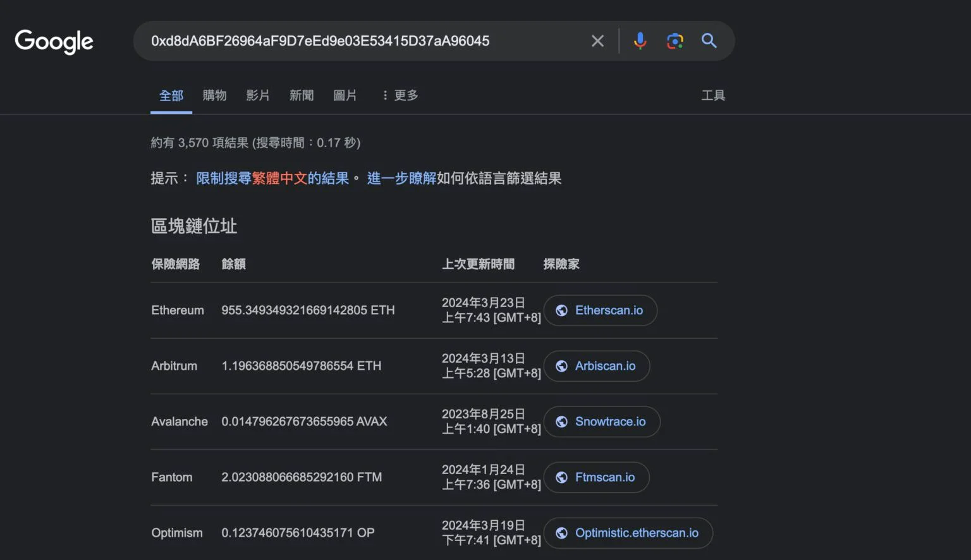Open the 工具 (Tools) options

point(712,95)
